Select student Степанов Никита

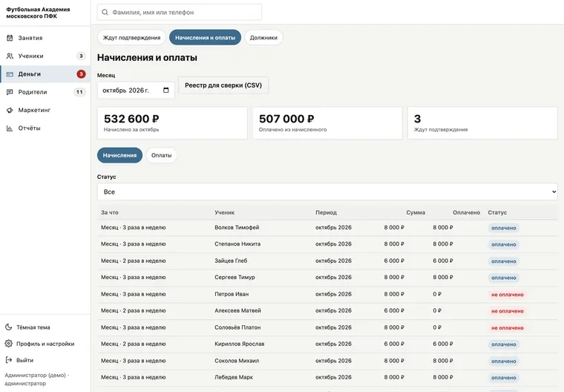pos(237,244)
